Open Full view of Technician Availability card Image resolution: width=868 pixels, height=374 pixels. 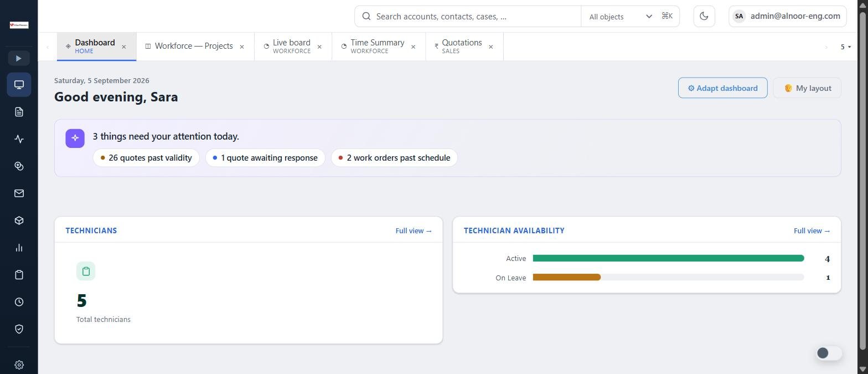(812, 230)
